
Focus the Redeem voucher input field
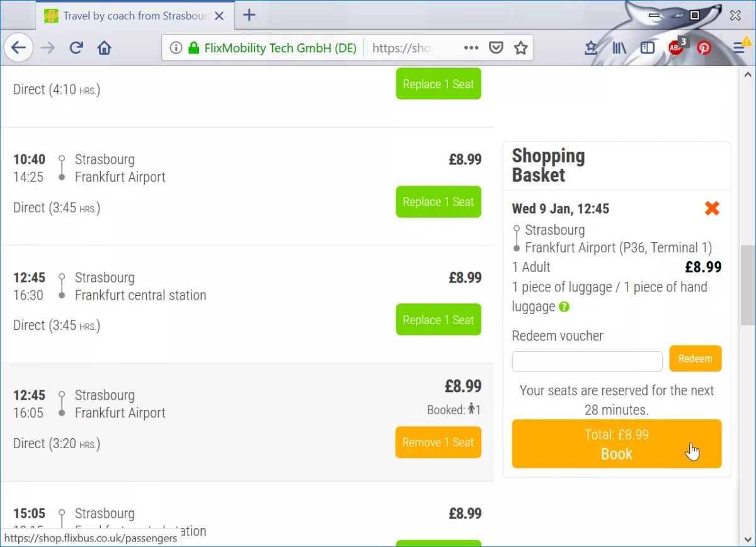[x=587, y=361]
